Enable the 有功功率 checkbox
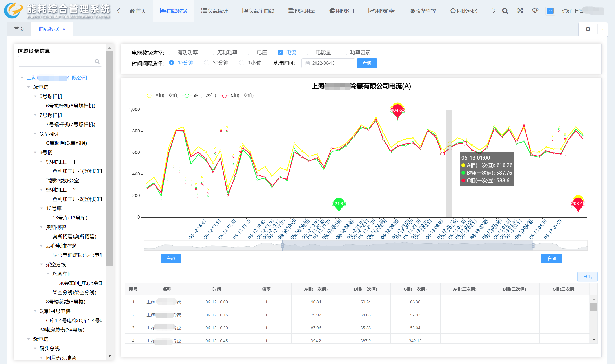Viewport: 615px width, 364px height. [172, 52]
